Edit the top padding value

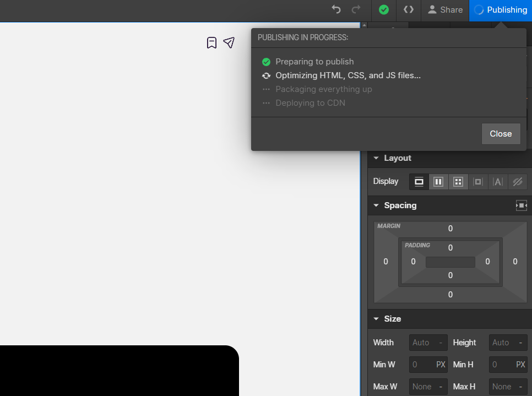(x=450, y=248)
